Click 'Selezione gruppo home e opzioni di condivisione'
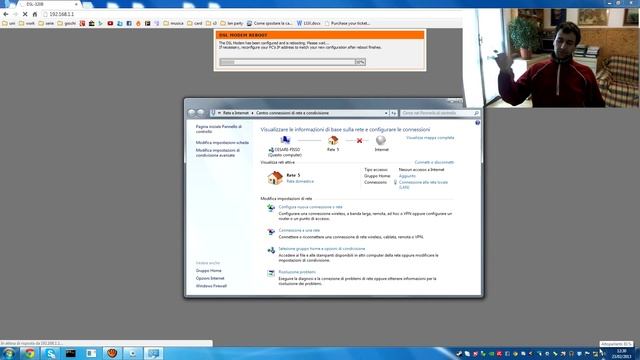 click(x=322, y=249)
